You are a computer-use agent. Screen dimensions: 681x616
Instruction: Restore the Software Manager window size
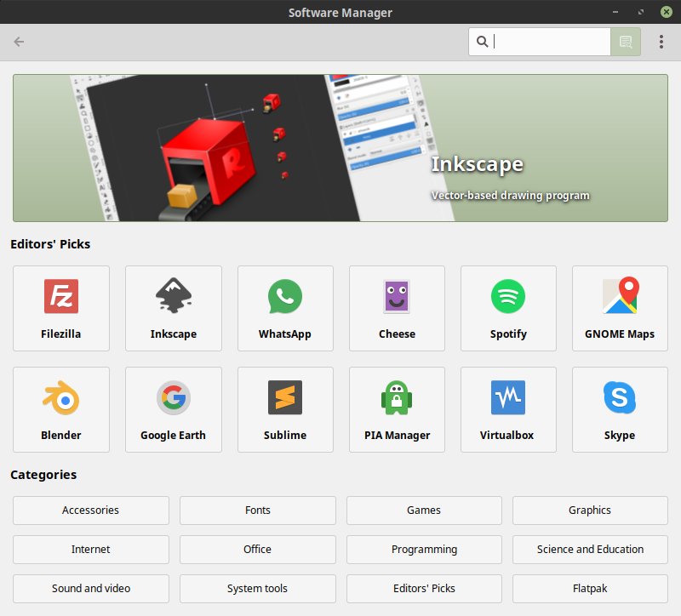pyautogui.click(x=641, y=12)
